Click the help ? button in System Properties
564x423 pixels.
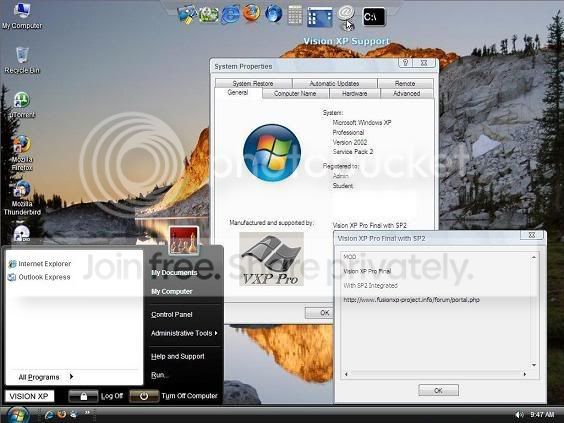pyautogui.click(x=405, y=63)
